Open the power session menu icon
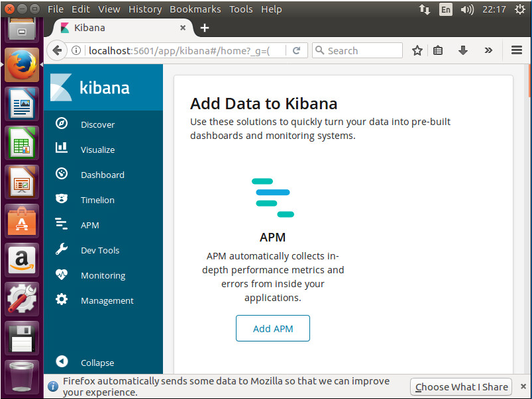Screen dimensions: 532x399 520,9
